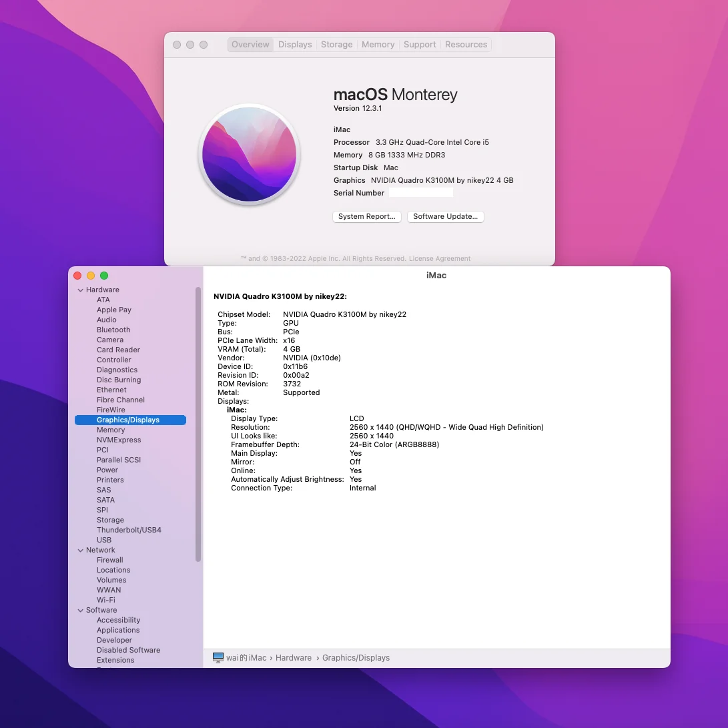Click the Software Update... button
728x728 pixels.
[445, 216]
